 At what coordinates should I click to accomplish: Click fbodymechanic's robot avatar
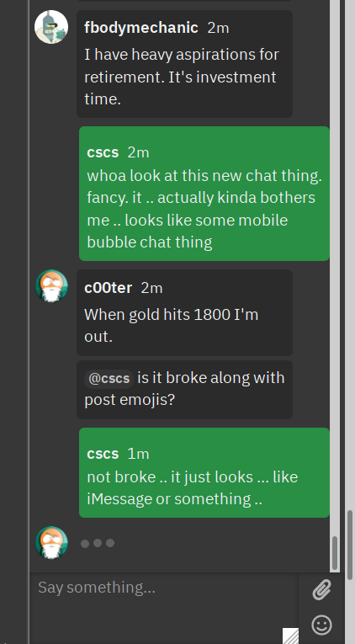pos(51,27)
